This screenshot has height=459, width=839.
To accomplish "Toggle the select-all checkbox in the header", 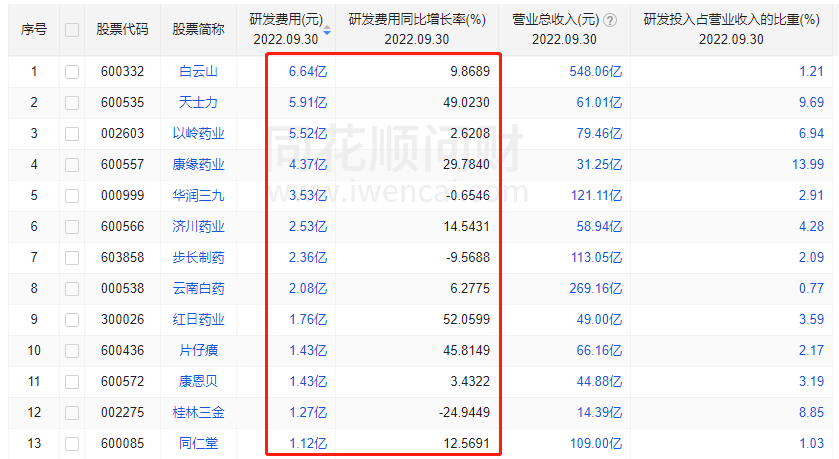I will (x=72, y=30).
